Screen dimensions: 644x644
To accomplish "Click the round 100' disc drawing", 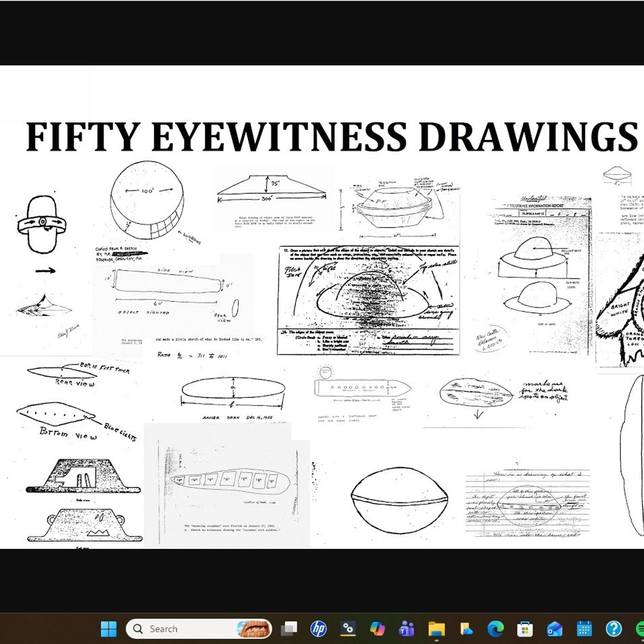I will (148, 201).
